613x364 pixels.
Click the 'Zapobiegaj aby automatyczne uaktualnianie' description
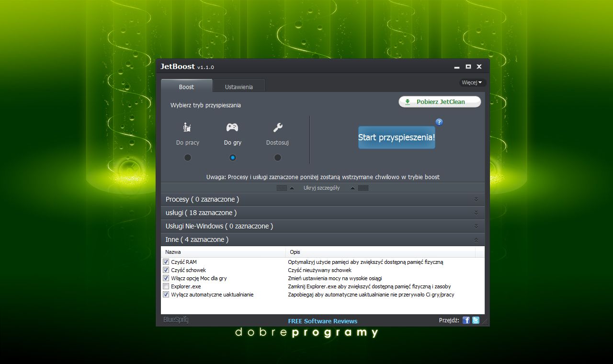[x=371, y=295]
